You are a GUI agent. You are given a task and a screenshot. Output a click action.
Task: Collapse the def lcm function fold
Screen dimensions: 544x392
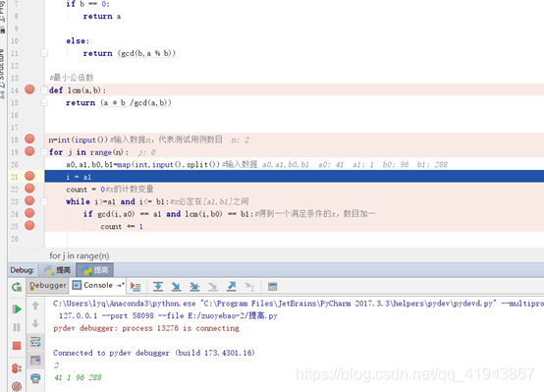(44, 90)
